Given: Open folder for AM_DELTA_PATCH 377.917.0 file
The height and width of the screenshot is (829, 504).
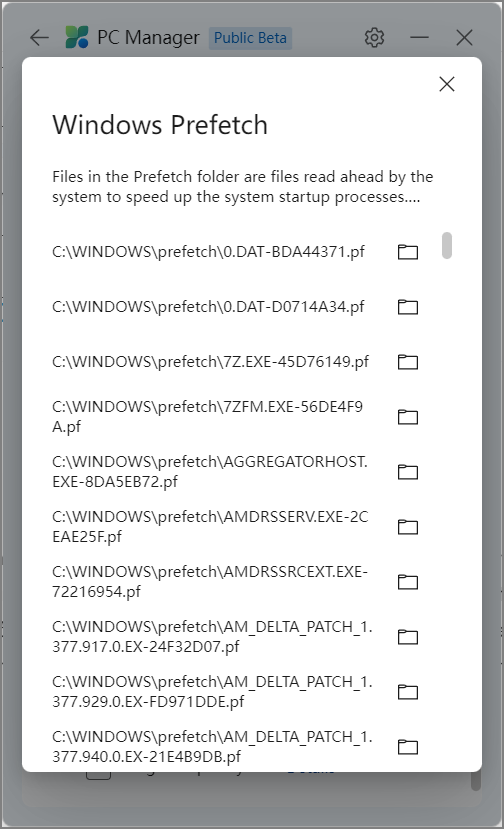Looking at the screenshot, I should pyautogui.click(x=408, y=637).
